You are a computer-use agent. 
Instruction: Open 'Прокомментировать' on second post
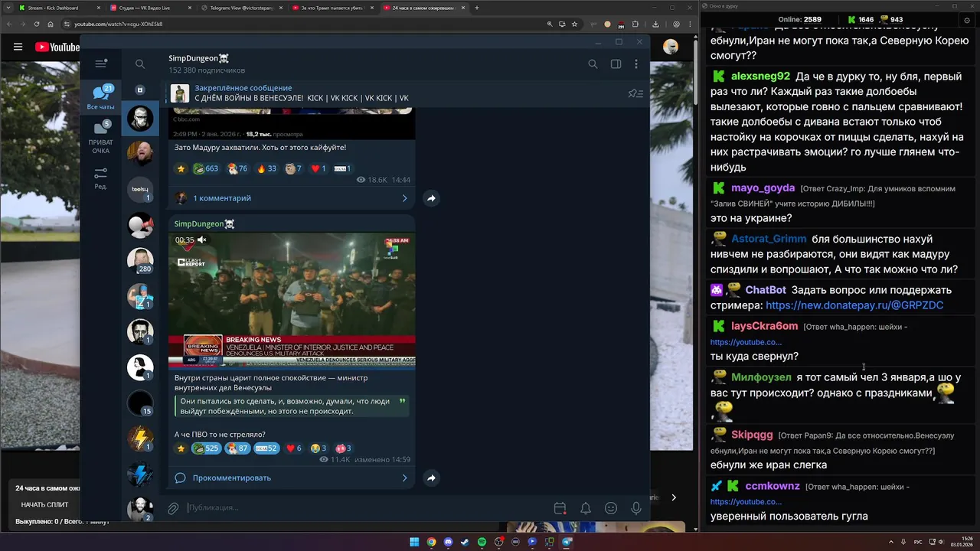[x=232, y=478]
